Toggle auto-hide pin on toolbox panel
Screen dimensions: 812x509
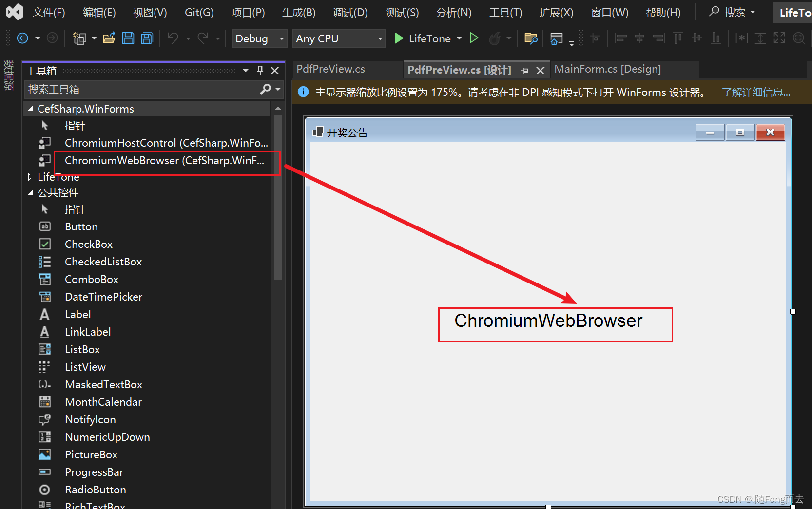click(x=260, y=71)
